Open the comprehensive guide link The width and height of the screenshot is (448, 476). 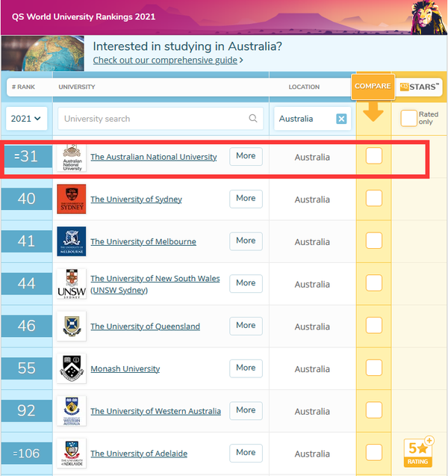pyautogui.click(x=165, y=60)
